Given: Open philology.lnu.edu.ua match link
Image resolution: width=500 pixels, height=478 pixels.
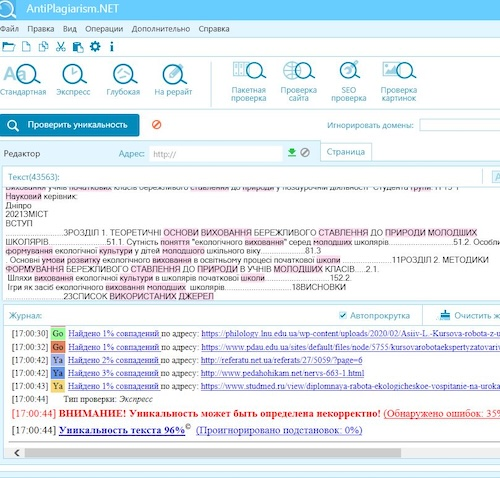Looking at the screenshot, I should coord(350,333).
